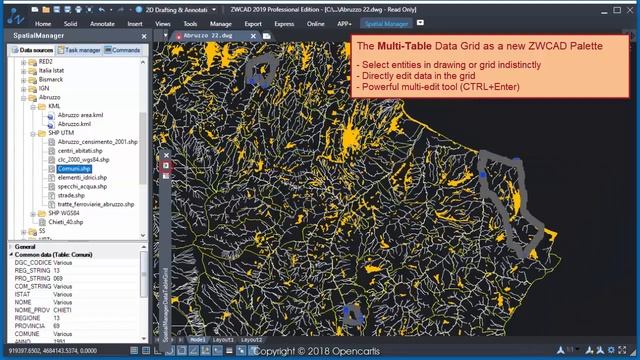The image size is (640, 360).
Task: Select specchi_acqua.shp file
Action: 82,187
